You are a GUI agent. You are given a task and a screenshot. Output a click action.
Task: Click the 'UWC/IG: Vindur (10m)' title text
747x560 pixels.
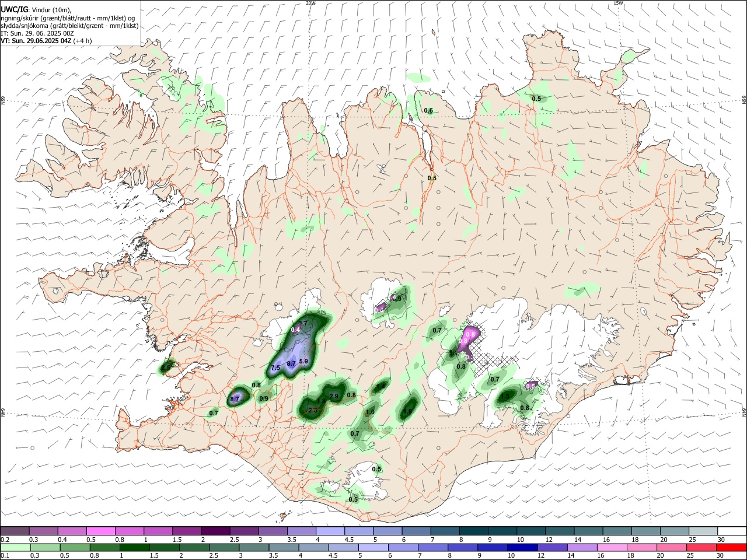(x=35, y=10)
